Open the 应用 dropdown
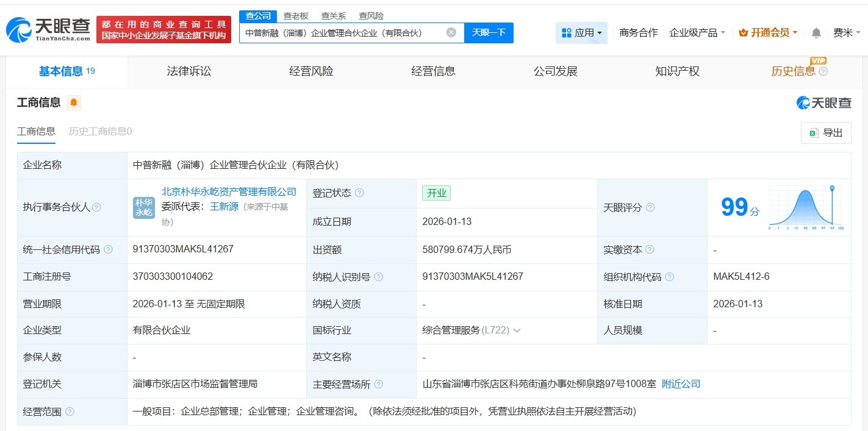Viewport: 868px width, 431px height. (581, 33)
